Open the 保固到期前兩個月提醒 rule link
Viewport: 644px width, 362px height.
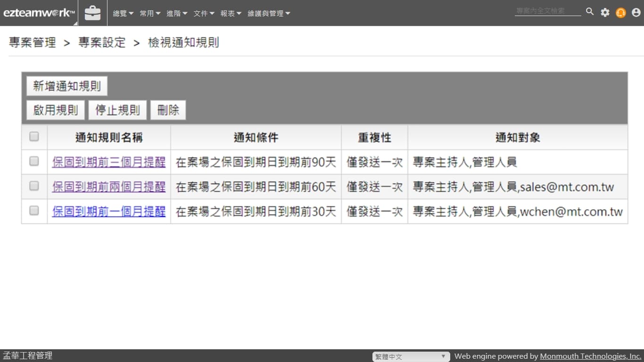point(109,187)
